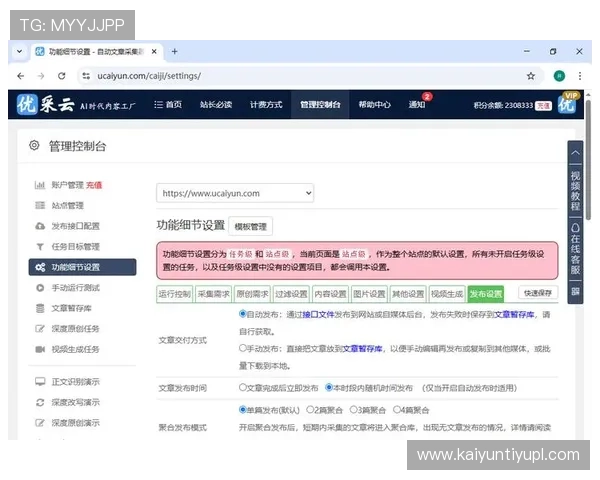Close the 功能细节设置 browser tab
600x480 pixels.
(x=154, y=51)
